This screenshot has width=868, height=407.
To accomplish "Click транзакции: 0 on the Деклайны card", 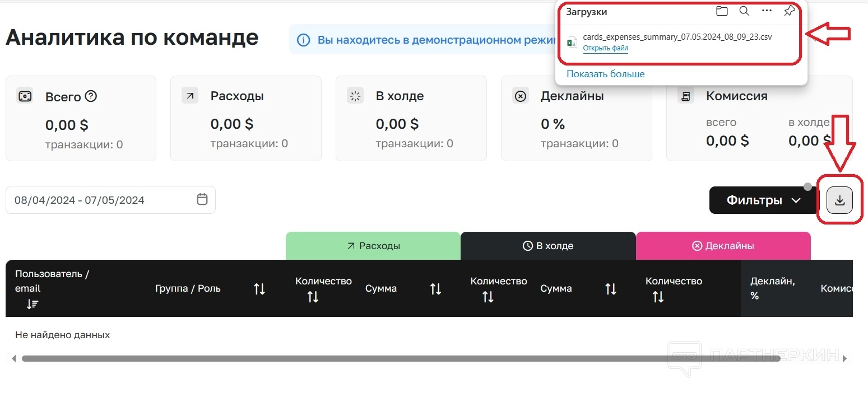I will (579, 144).
